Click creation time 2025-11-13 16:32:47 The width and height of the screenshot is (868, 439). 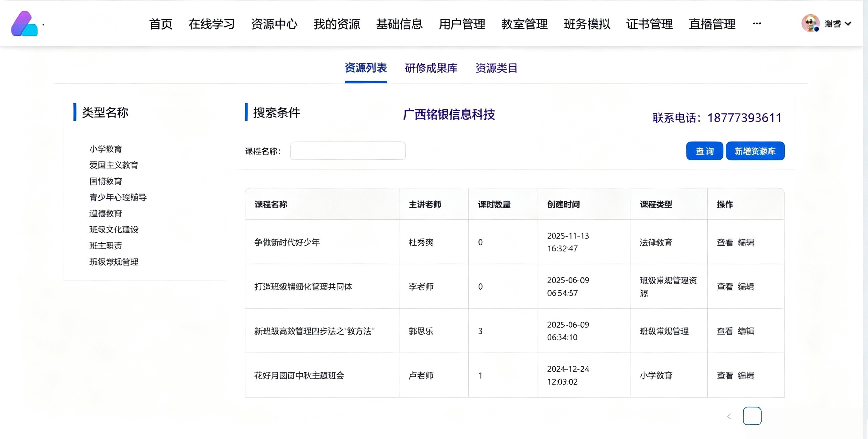568,242
